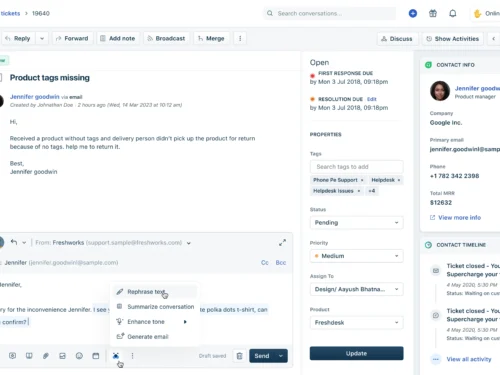This screenshot has height=375, width=500.
Task: Select Generate email option
Action: (x=155, y=337)
